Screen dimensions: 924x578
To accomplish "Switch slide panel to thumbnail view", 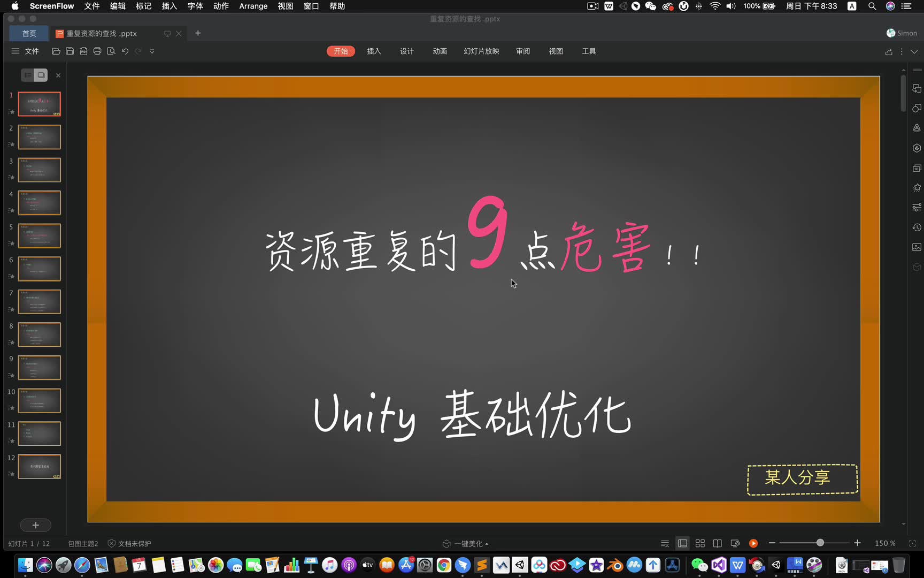I will click(x=41, y=75).
